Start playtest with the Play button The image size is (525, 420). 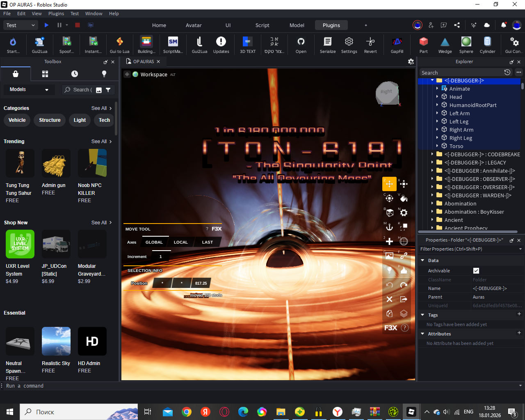click(x=46, y=25)
